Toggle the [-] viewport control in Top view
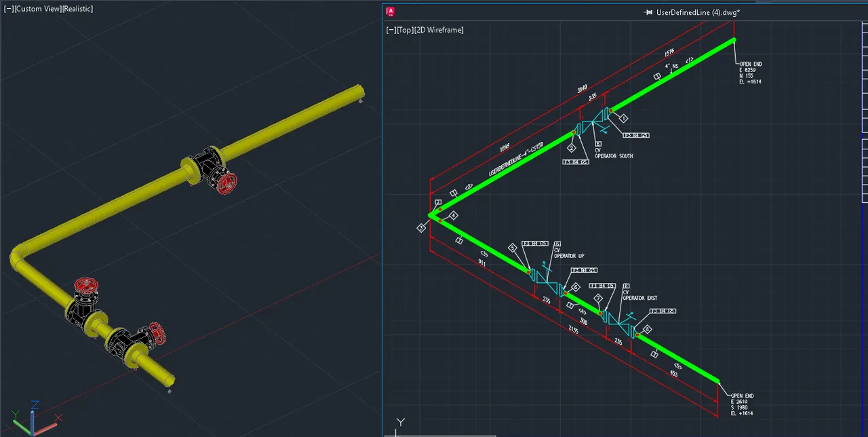 (391, 30)
